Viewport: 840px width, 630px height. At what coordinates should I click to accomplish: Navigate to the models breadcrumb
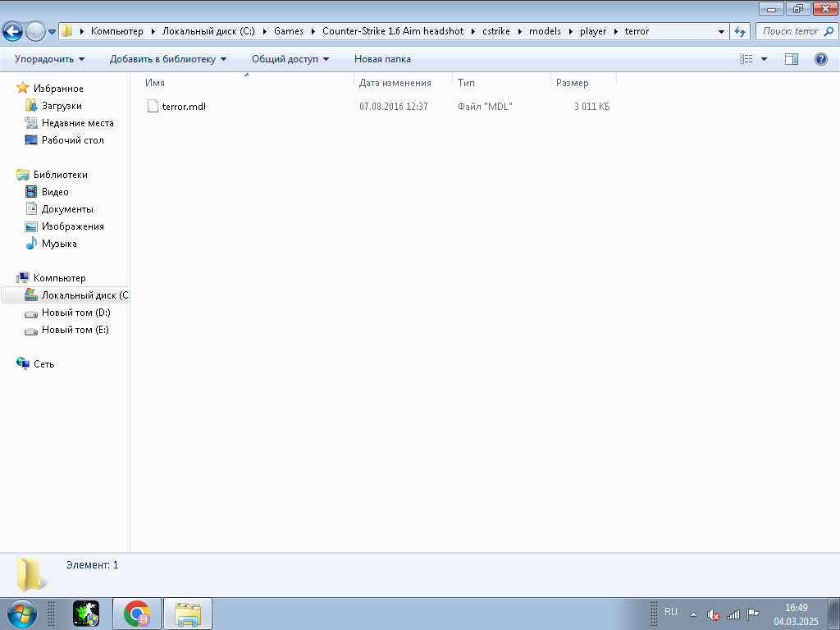coord(545,31)
